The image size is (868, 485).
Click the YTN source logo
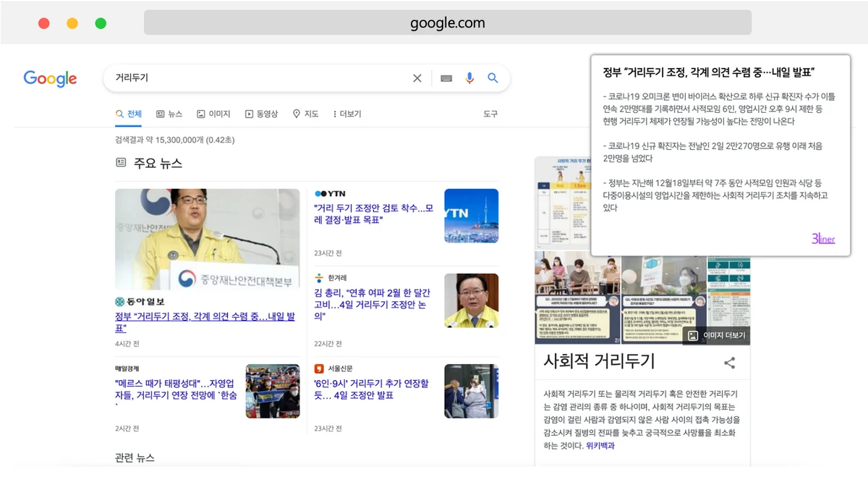(x=330, y=194)
